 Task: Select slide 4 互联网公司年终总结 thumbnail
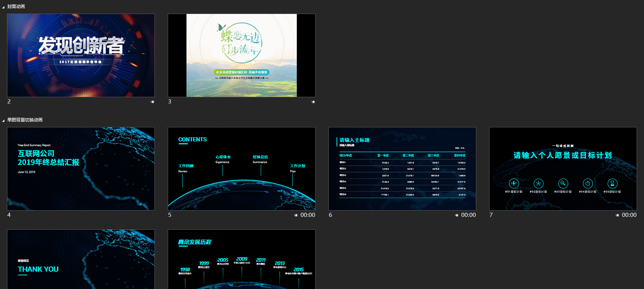click(81, 169)
